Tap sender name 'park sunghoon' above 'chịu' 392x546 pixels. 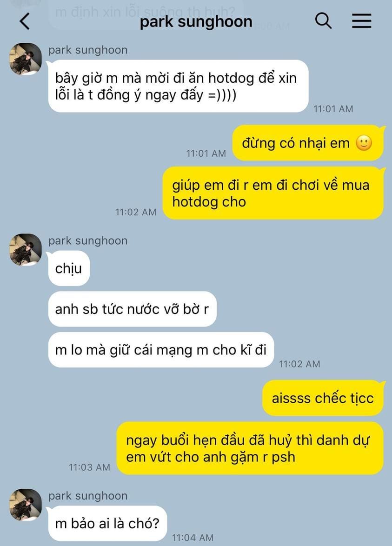[88, 241]
